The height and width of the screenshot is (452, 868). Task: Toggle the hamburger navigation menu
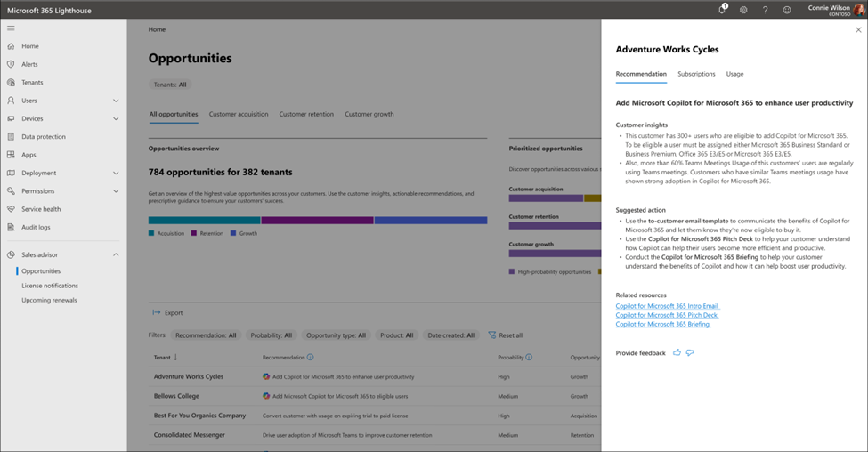point(11,28)
